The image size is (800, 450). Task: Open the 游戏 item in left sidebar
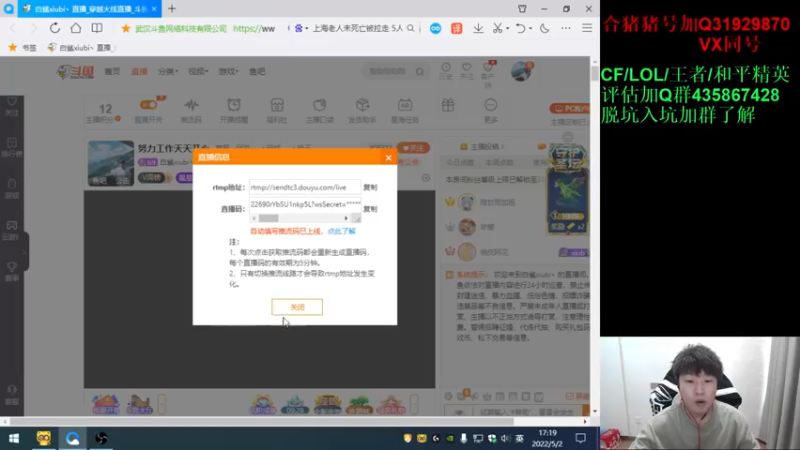[x=12, y=188]
